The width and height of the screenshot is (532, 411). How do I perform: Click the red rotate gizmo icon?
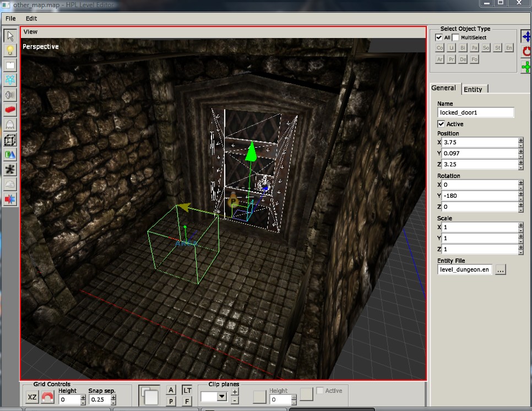[526, 52]
